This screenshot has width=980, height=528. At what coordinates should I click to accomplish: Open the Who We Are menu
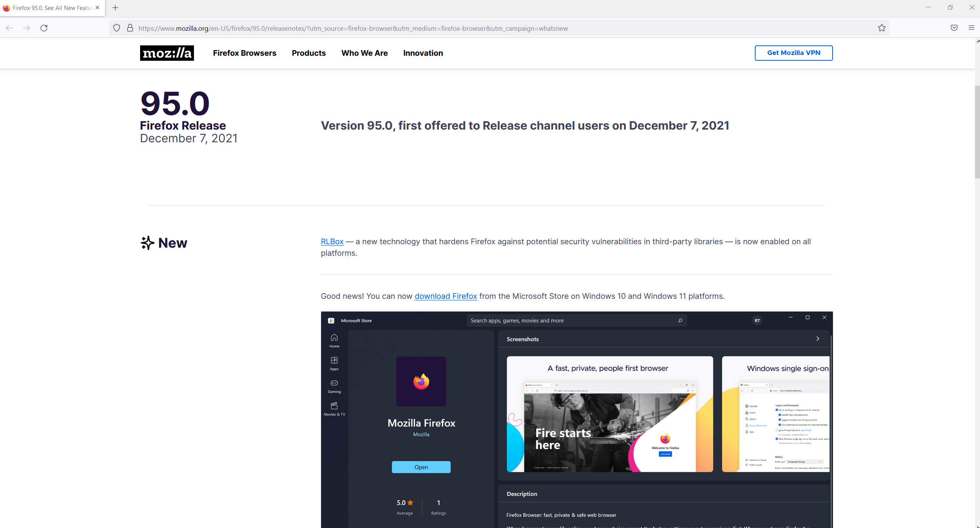pos(365,53)
